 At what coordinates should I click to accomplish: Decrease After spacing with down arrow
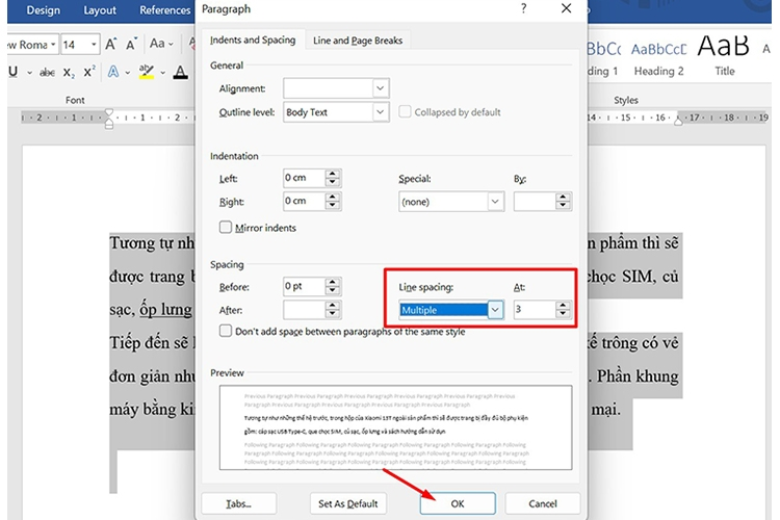coord(333,314)
